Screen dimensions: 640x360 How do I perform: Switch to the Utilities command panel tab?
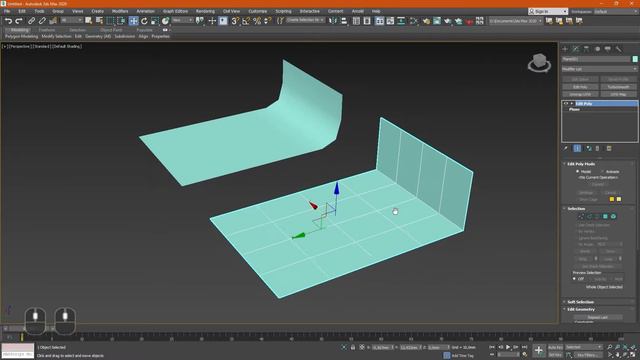pyautogui.click(x=619, y=49)
